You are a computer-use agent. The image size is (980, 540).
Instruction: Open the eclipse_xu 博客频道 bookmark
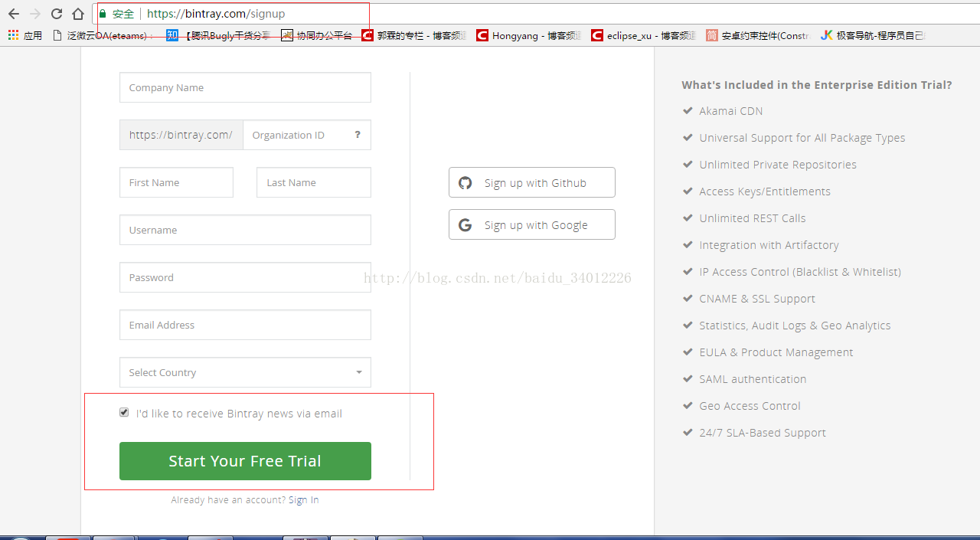(643, 35)
